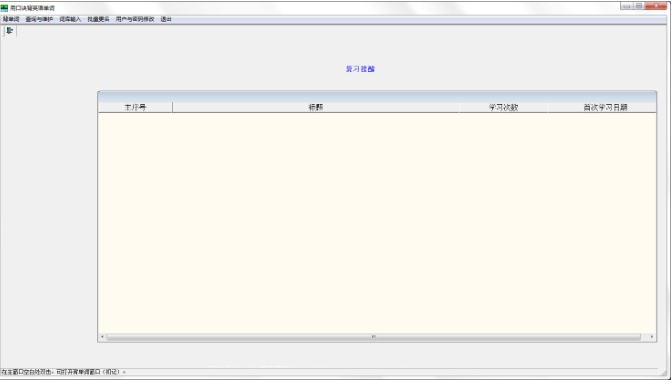This screenshot has width=672, height=385.
Task: Sort by the 标题 column header
Action: (316, 107)
